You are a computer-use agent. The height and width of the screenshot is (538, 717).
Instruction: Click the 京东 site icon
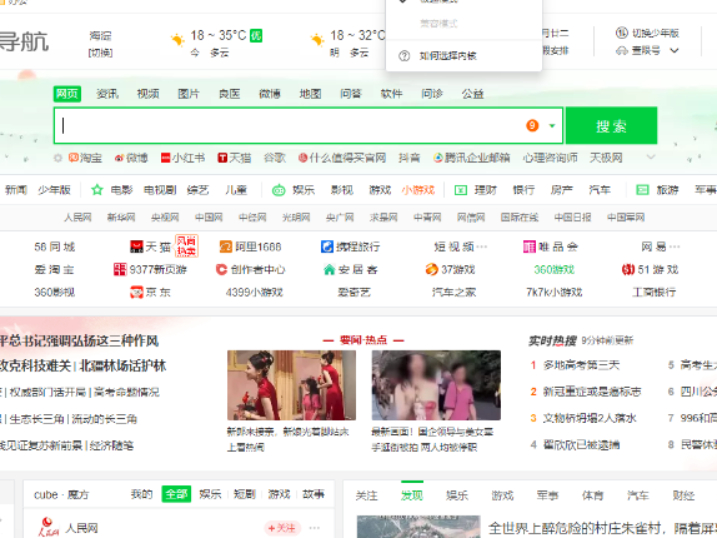[x=136, y=292]
